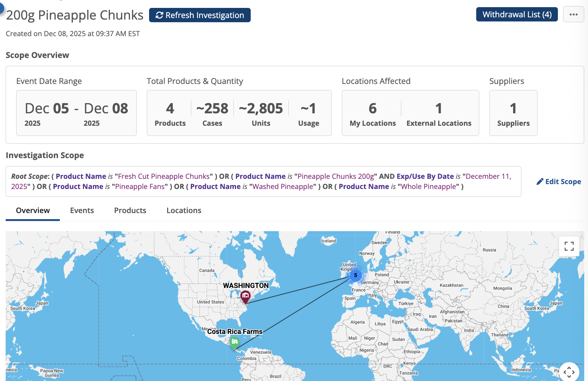The height and width of the screenshot is (381, 588).
Task: Open the three-dots more options menu
Action: [x=573, y=15]
